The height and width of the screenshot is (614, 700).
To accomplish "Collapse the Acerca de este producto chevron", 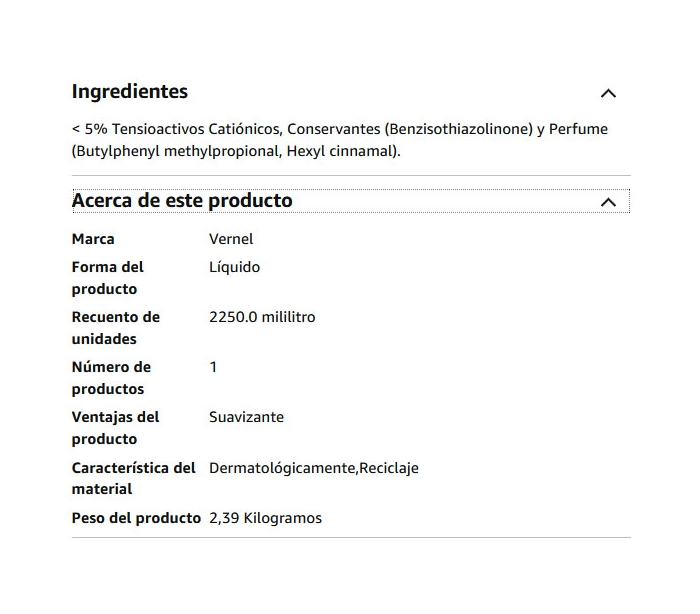I will (608, 202).
